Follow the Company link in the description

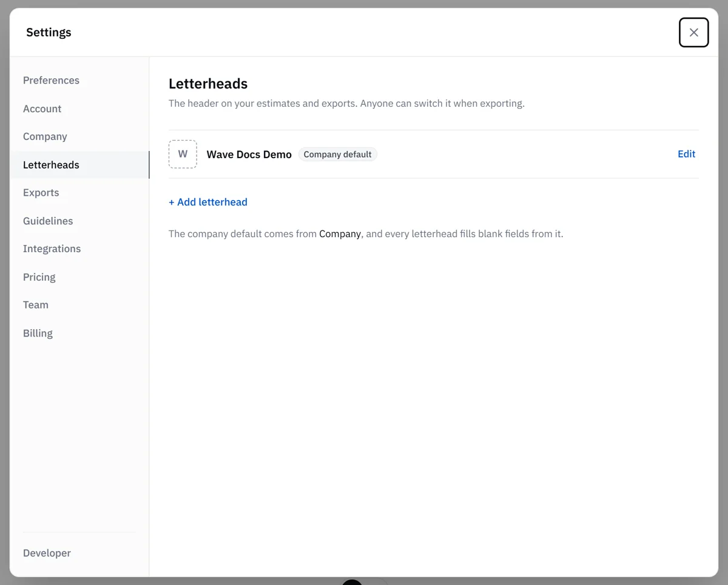coord(340,234)
